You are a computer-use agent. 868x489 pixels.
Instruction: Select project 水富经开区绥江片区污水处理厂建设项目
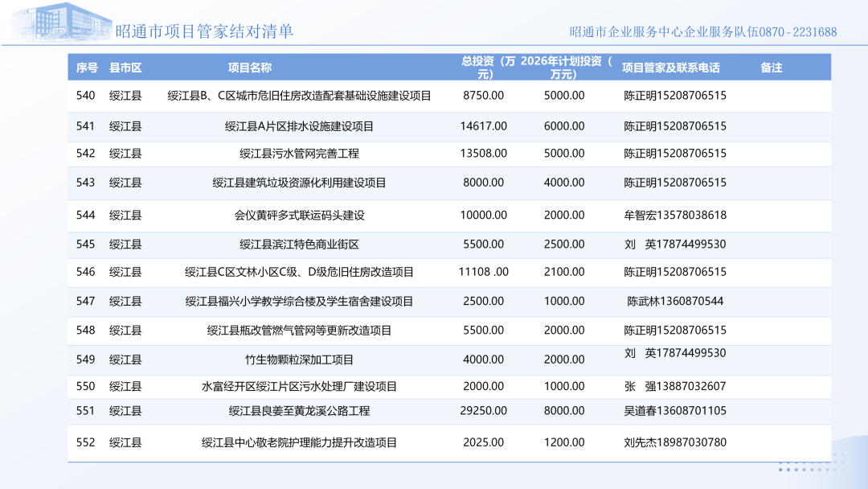click(300, 386)
